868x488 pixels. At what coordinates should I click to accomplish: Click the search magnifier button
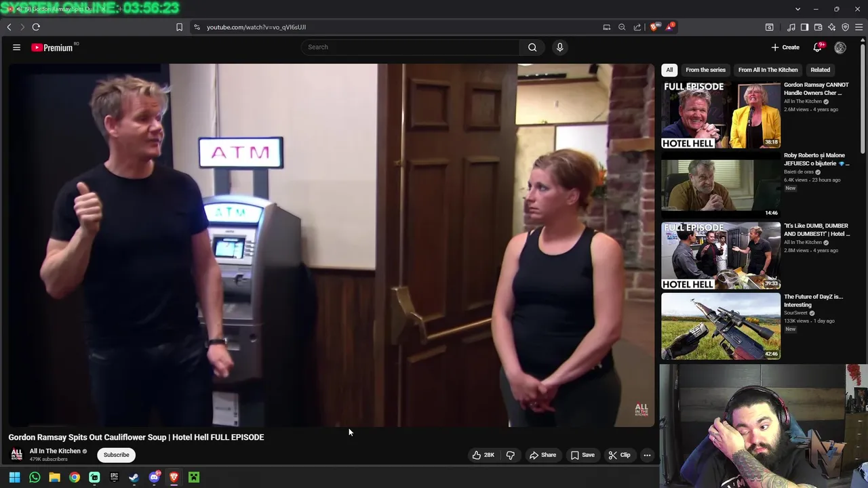pyautogui.click(x=532, y=47)
